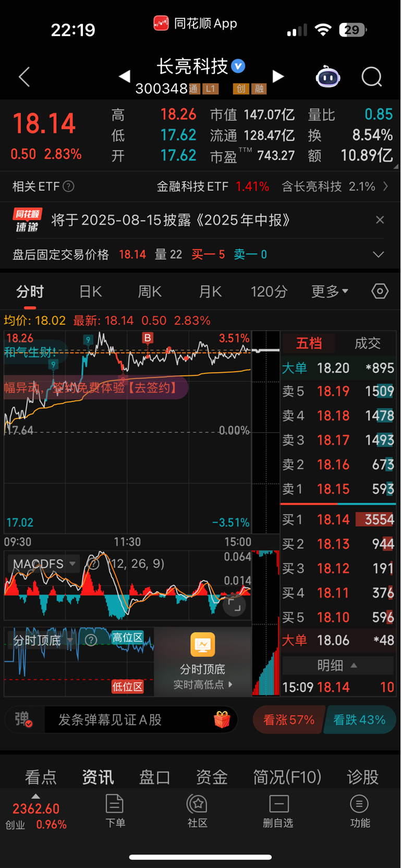The height and width of the screenshot is (868, 401).
Task: Open MACDFS indicator dropdown
Action: [43, 564]
